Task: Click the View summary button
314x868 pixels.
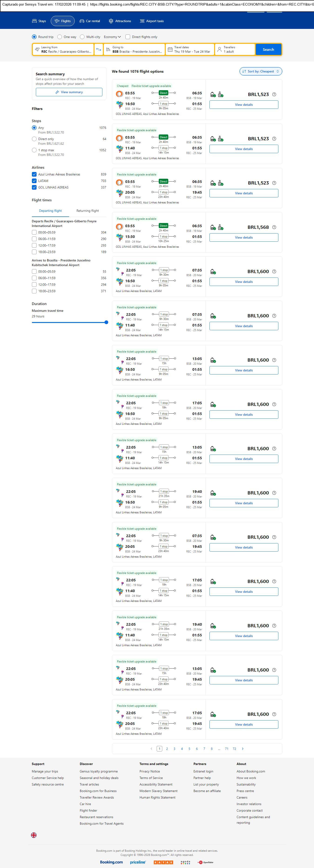Action: coord(69,92)
